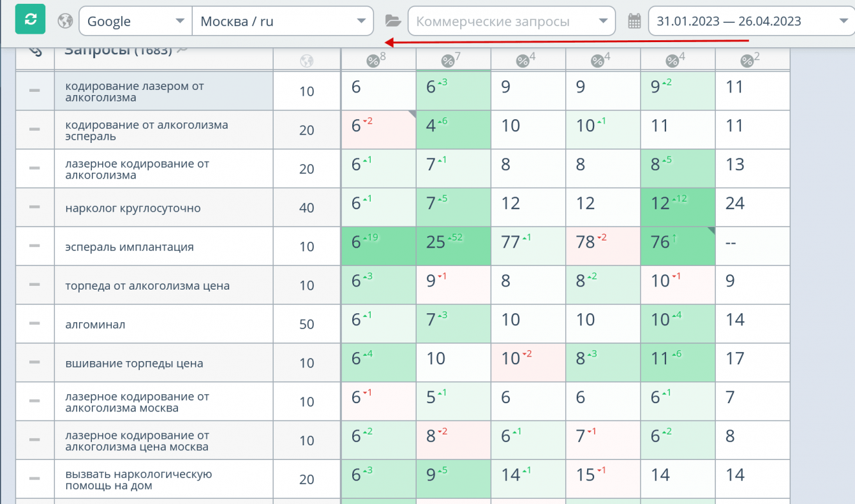Click the search icon next to Запросы
This screenshot has width=855, height=504.
[182, 50]
